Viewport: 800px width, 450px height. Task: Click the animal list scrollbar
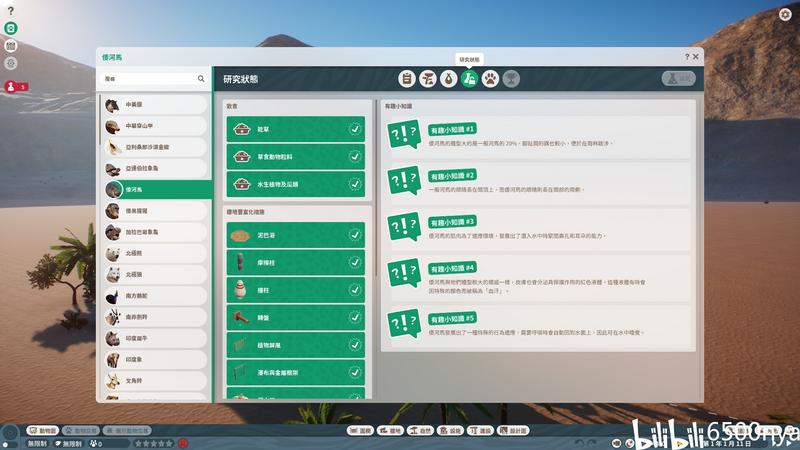coord(99,120)
